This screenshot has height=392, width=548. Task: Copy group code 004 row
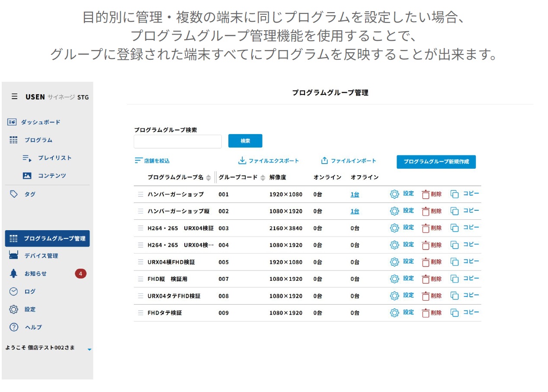point(465,244)
